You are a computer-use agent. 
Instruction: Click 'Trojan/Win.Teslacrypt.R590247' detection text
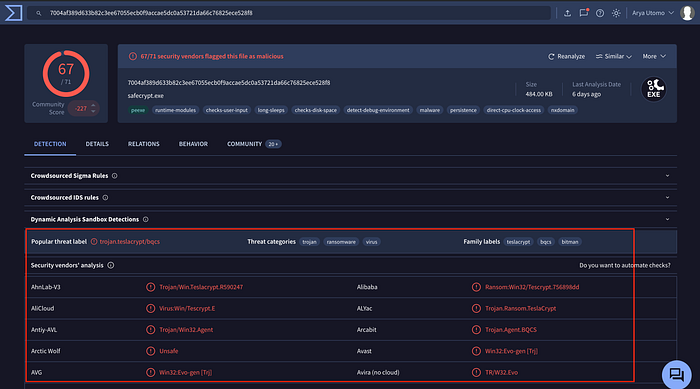click(x=201, y=287)
